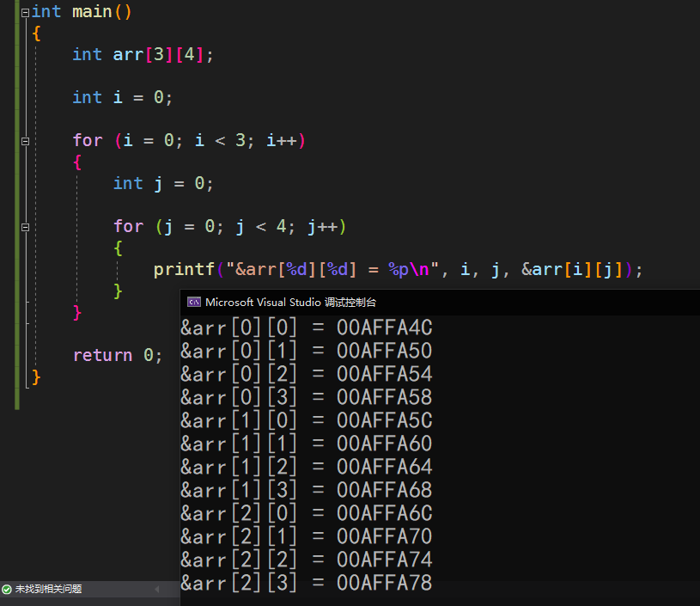Click the closing green brace of inner loop
Image resolution: width=700 pixels, height=606 pixels.
pos(118,291)
